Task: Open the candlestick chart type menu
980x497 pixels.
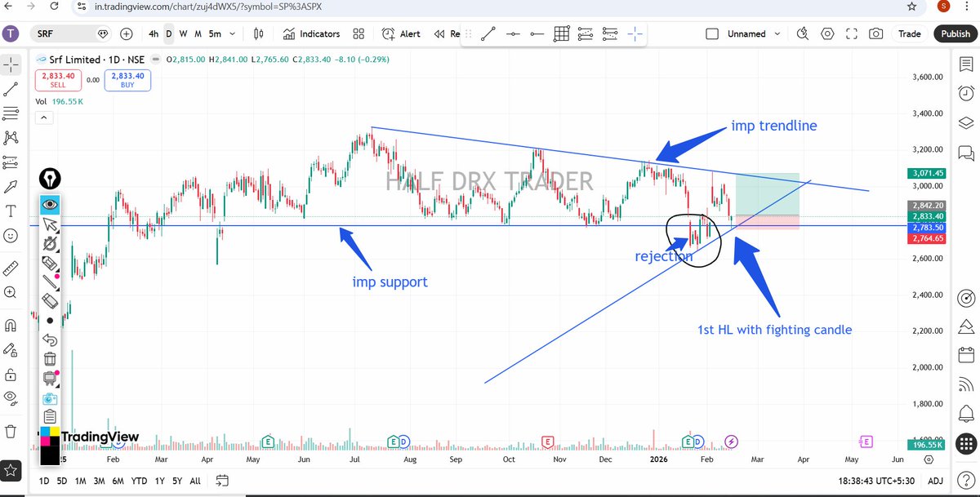Action: [x=259, y=33]
